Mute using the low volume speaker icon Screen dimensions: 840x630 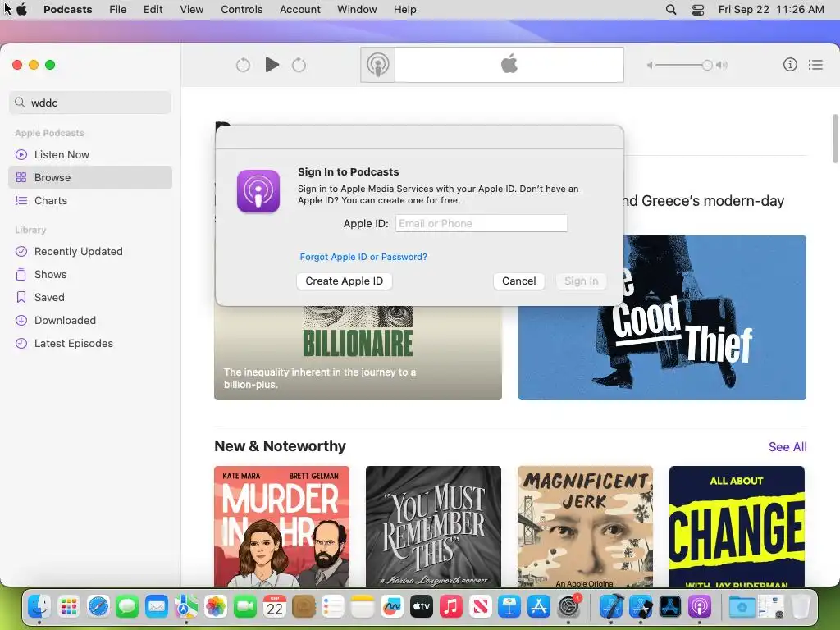pos(650,65)
